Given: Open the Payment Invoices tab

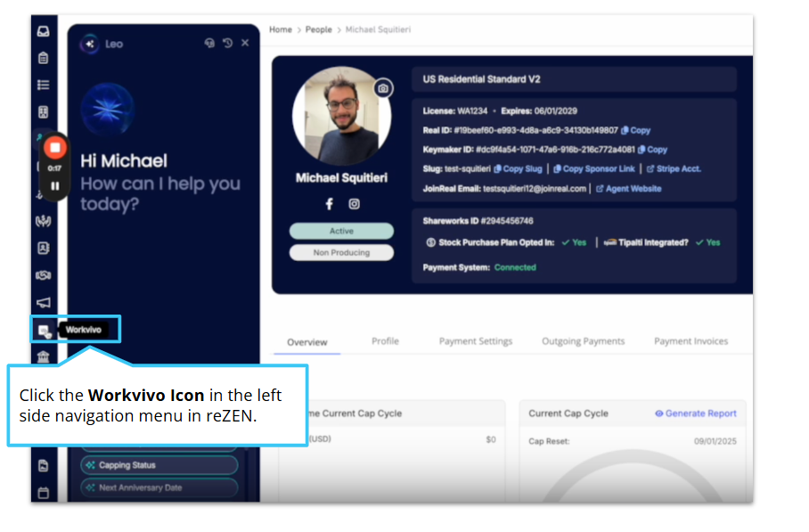Looking at the screenshot, I should tap(691, 341).
